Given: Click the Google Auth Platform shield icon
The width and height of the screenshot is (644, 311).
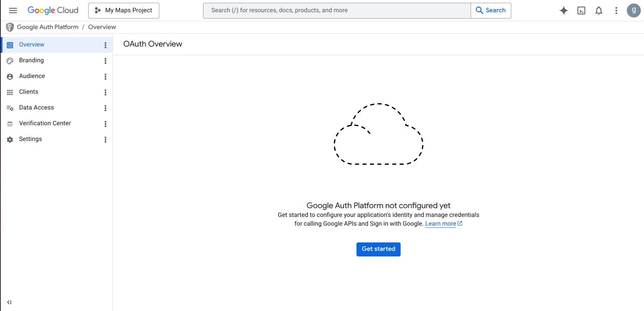Looking at the screenshot, I should point(10,27).
